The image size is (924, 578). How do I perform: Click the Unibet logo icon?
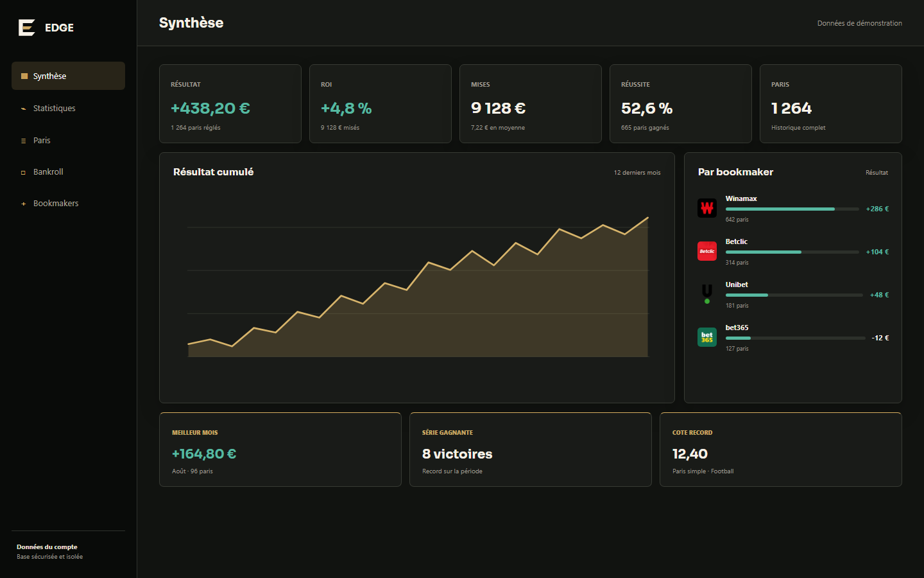(707, 294)
